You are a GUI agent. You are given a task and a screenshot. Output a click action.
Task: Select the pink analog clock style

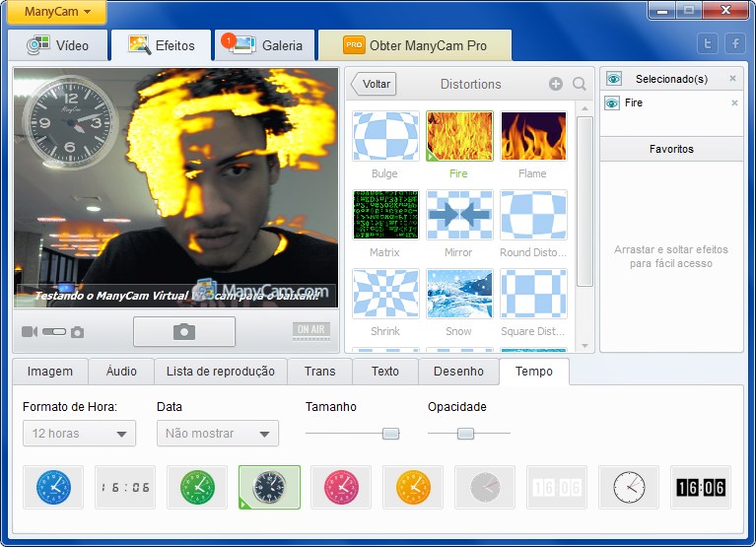341,487
